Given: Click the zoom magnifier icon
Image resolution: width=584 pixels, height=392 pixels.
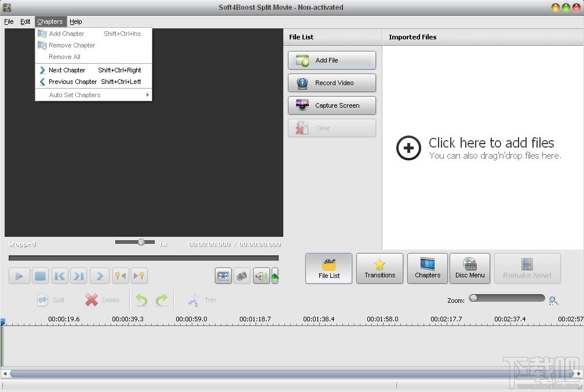Looking at the screenshot, I should pos(553,301).
